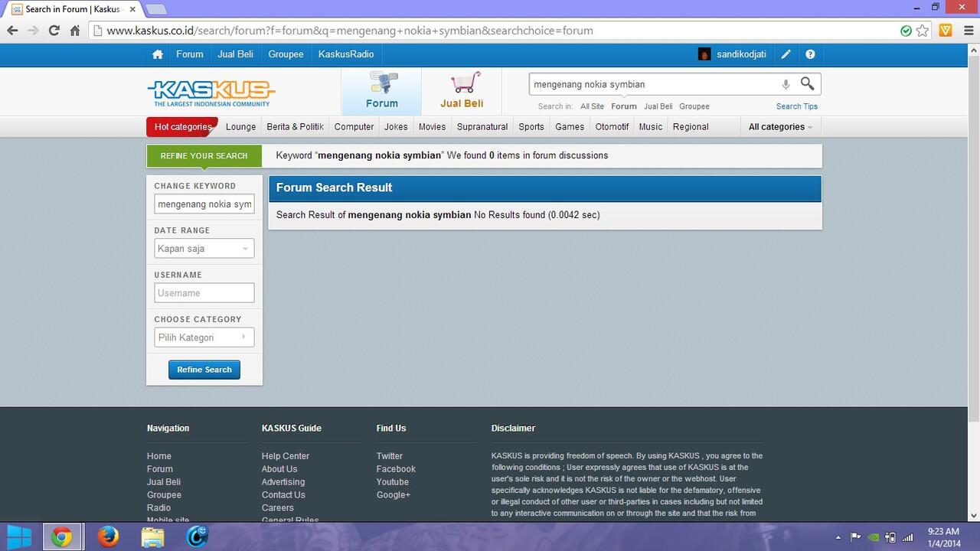980x551 pixels.
Task: Open the Pilih Kategori category dropdown
Action: click(204, 337)
